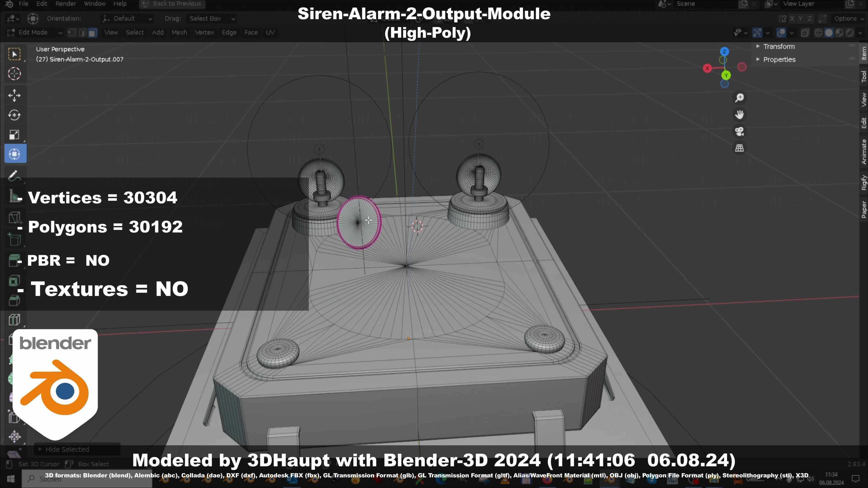Switch to the Tool sidebar tab
Screen dimensions: 868x488
click(864, 76)
